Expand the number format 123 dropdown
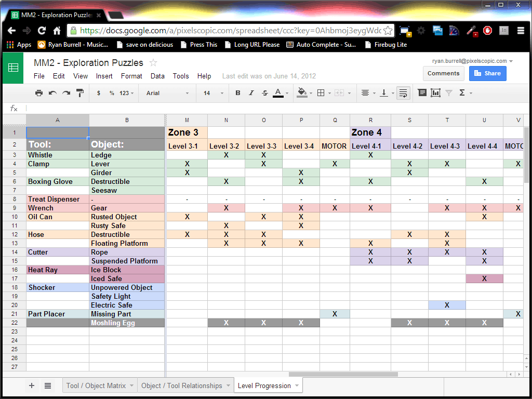This screenshot has width=532, height=399. [126, 93]
